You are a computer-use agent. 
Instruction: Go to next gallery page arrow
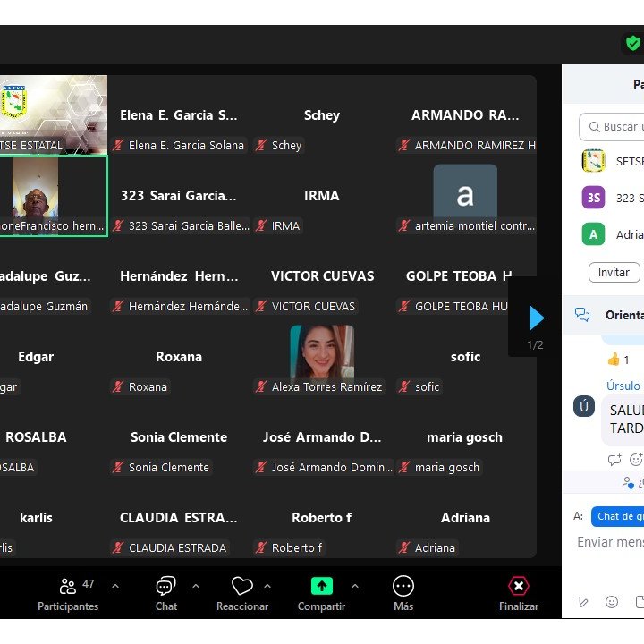pyautogui.click(x=536, y=318)
